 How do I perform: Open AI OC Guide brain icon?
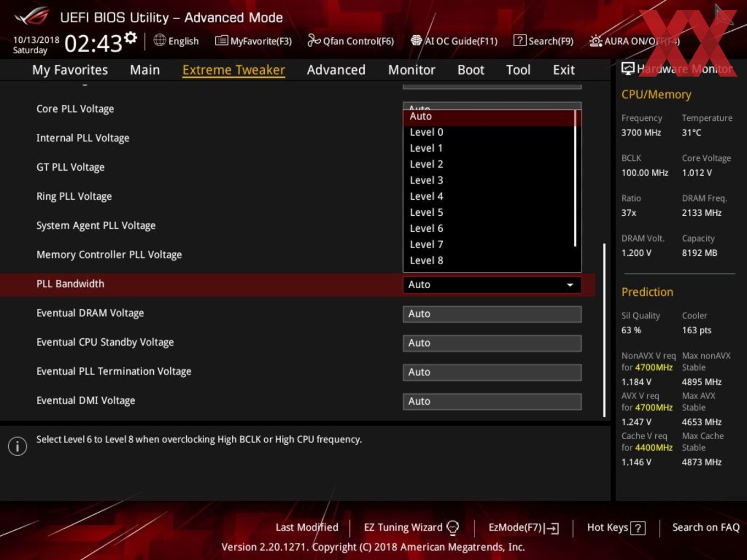(416, 40)
